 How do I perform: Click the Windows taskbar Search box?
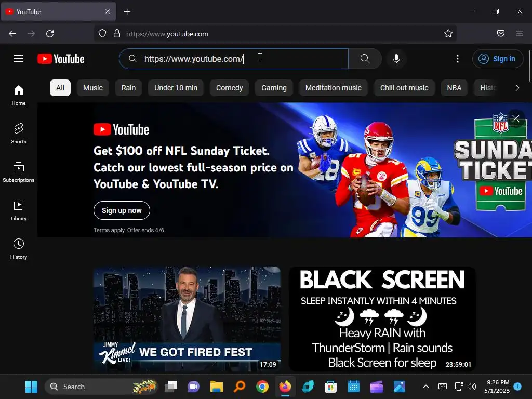101,387
